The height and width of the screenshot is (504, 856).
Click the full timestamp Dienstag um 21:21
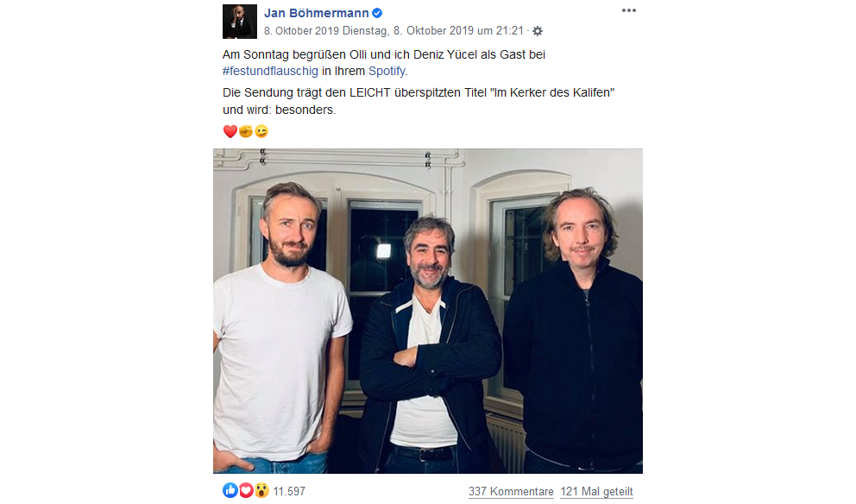point(433,30)
